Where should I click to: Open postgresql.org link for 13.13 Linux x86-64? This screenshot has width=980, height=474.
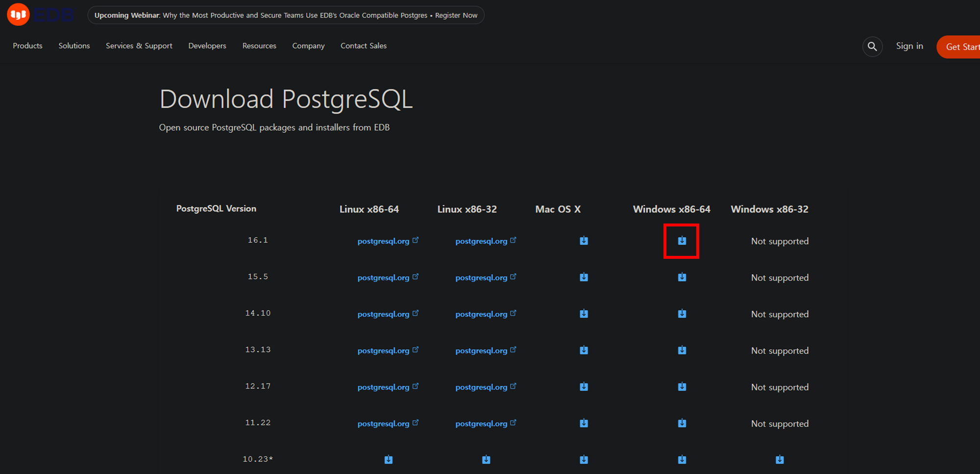388,350
